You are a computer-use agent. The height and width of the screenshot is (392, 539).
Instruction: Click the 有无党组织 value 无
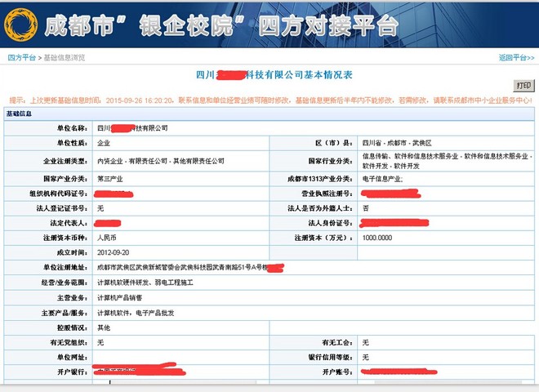pyautogui.click(x=100, y=342)
